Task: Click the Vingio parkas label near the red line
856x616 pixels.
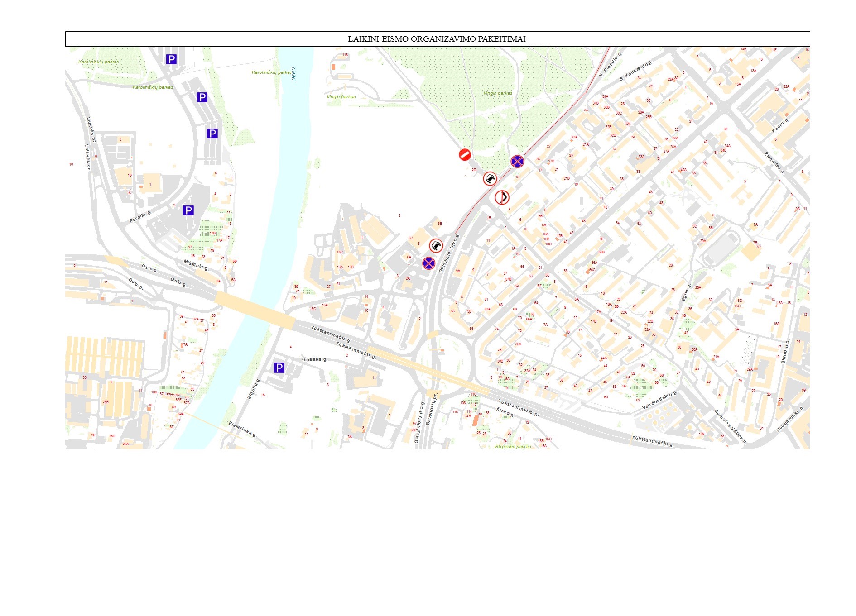Action: [x=498, y=93]
